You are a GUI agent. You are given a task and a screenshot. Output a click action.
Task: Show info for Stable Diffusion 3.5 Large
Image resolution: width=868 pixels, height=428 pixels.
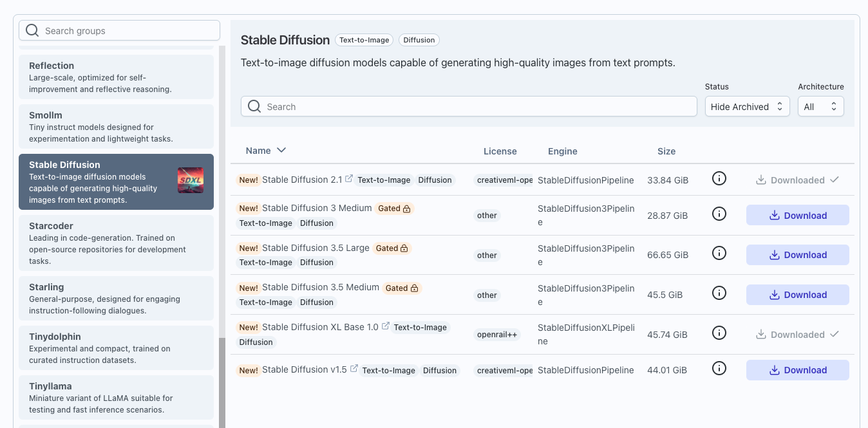(x=719, y=254)
